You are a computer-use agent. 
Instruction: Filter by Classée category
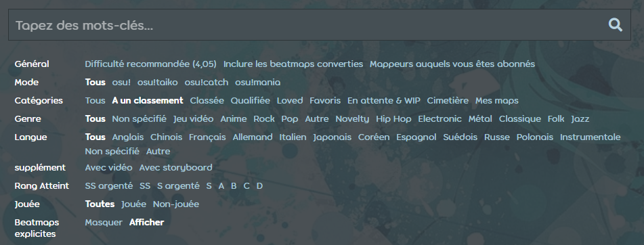tap(207, 101)
